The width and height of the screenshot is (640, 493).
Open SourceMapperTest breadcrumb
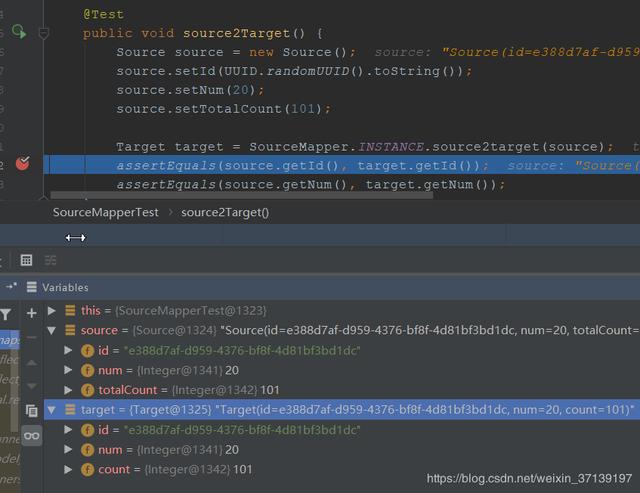[x=105, y=213]
